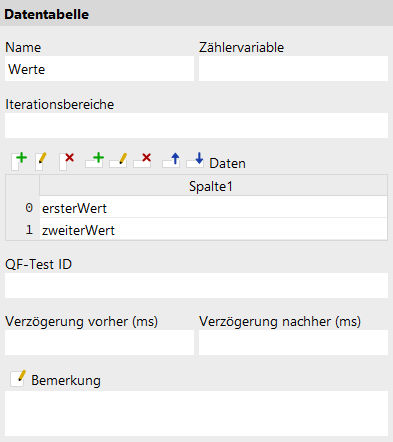Click the delete column red X icon
This screenshot has height=442, width=393.
point(66,161)
